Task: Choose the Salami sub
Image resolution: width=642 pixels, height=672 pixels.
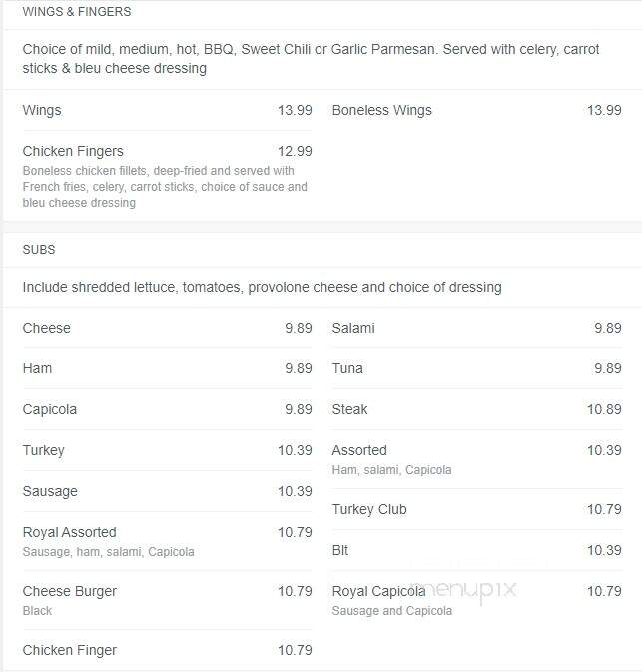Action: (x=476, y=328)
